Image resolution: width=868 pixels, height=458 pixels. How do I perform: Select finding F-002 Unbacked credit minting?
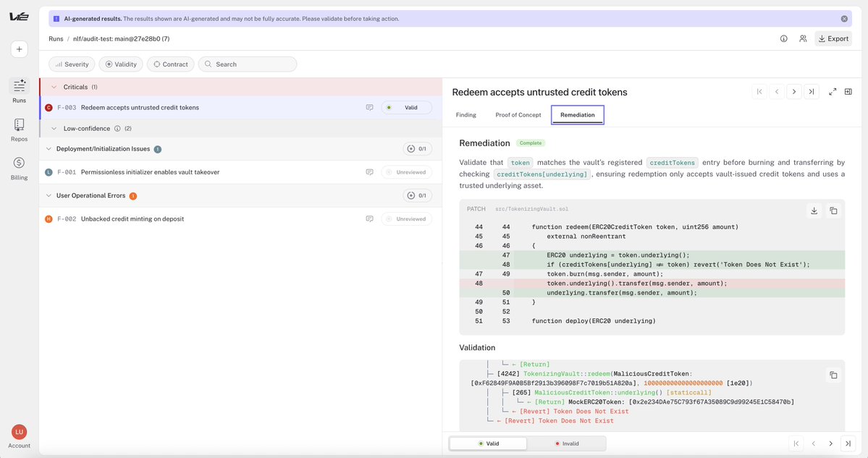pyautogui.click(x=240, y=219)
